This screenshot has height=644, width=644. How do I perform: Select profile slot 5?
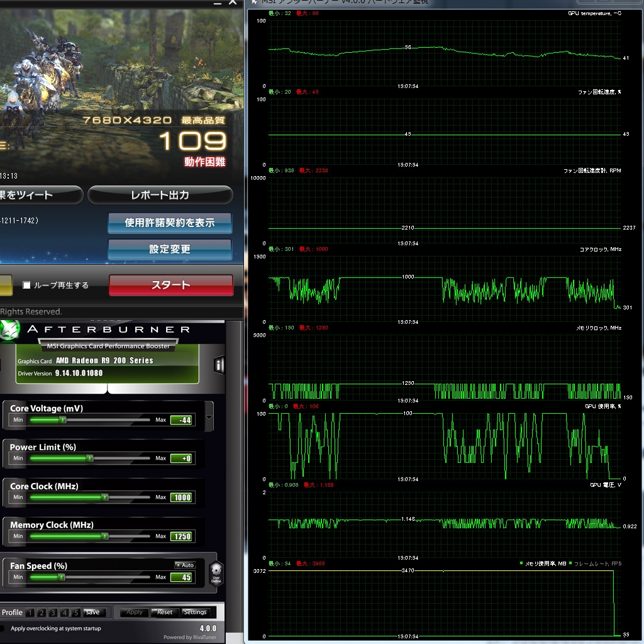pyautogui.click(x=75, y=613)
